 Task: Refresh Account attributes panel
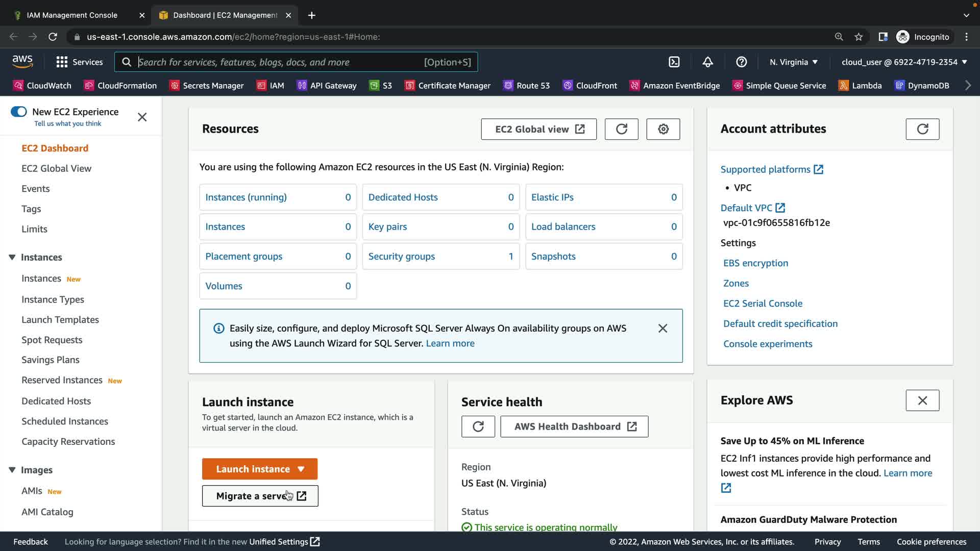click(922, 129)
